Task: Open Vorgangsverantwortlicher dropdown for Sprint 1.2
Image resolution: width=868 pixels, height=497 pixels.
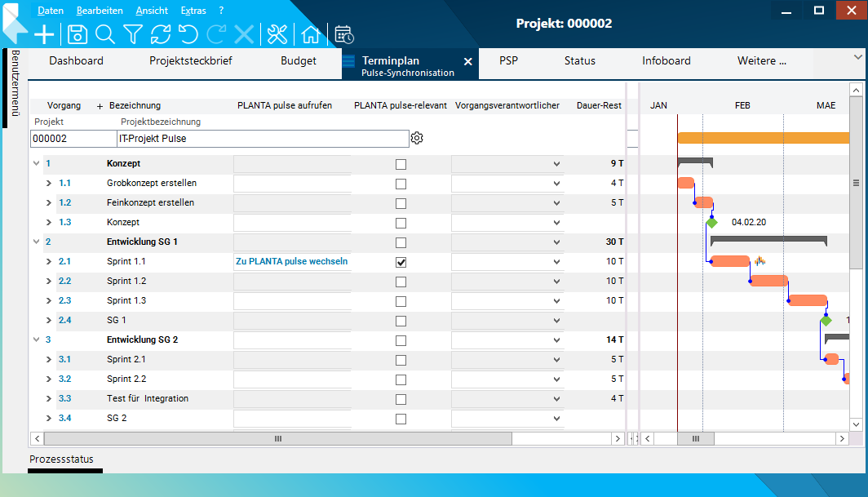Action: (x=556, y=282)
